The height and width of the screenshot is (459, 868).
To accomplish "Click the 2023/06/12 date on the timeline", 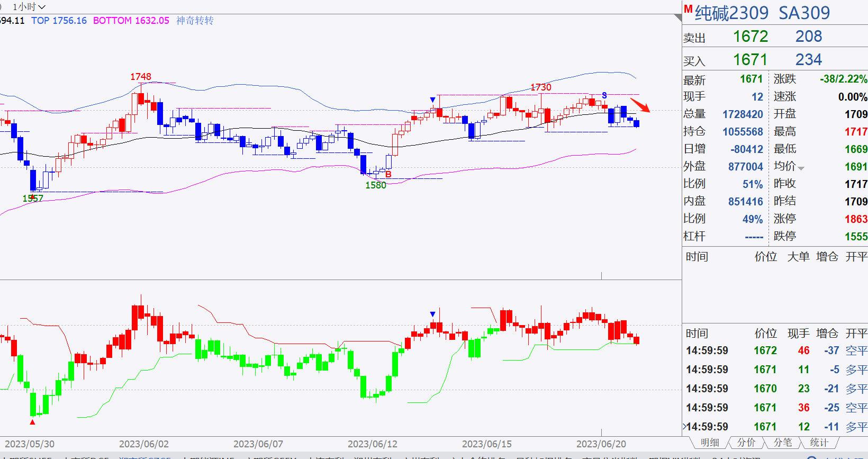I will click(373, 444).
